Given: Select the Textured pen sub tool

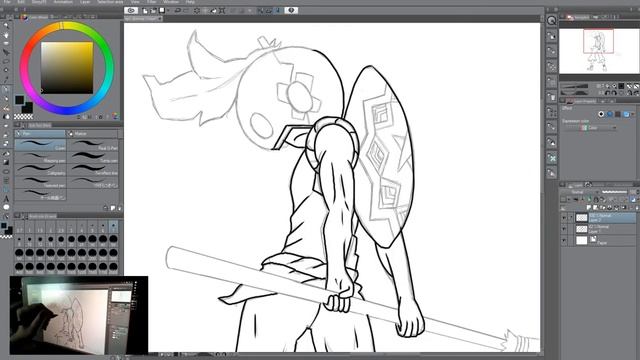Looking at the screenshot, I should click(x=40, y=182).
